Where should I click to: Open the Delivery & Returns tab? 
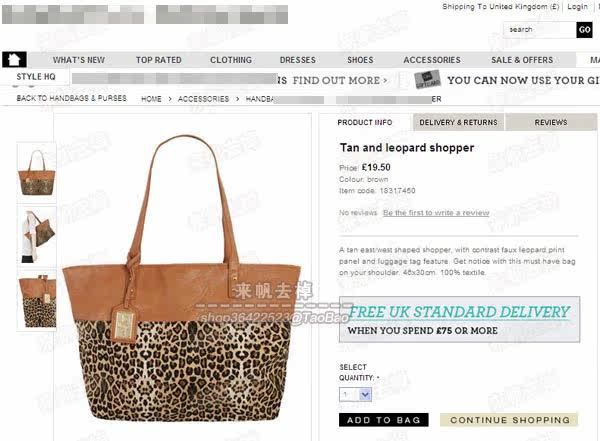coord(458,122)
